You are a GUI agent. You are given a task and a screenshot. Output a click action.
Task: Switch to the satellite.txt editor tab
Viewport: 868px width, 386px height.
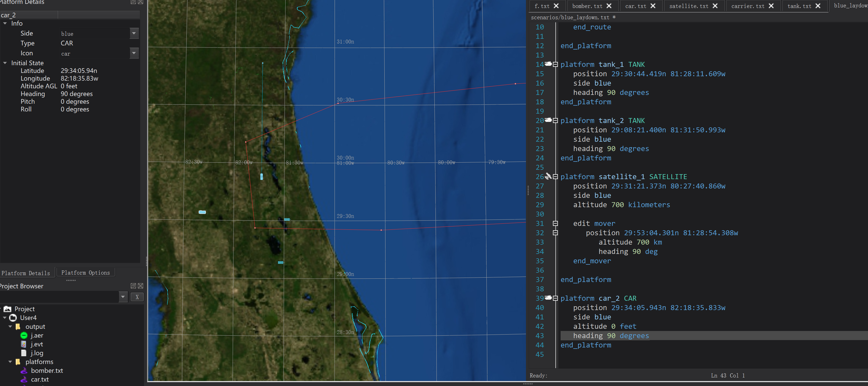coord(688,6)
